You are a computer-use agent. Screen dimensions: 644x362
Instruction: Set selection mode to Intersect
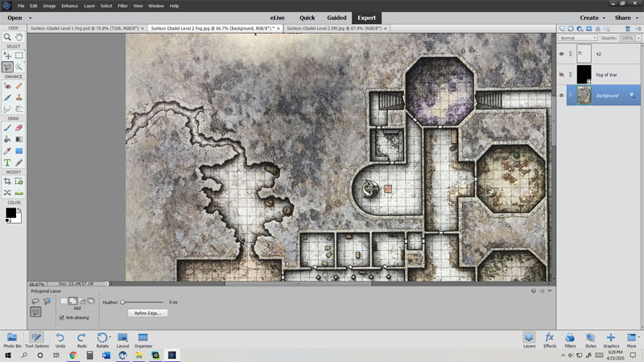pyautogui.click(x=91, y=301)
